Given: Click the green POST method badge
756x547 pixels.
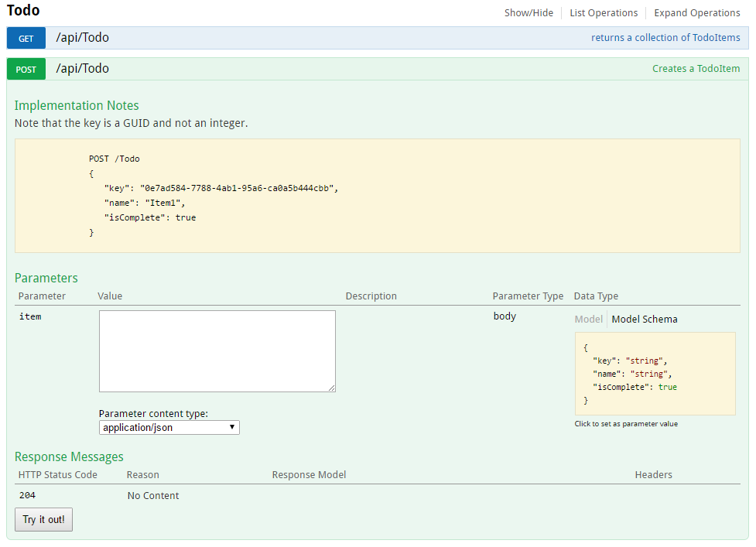Looking at the screenshot, I should point(26,70).
